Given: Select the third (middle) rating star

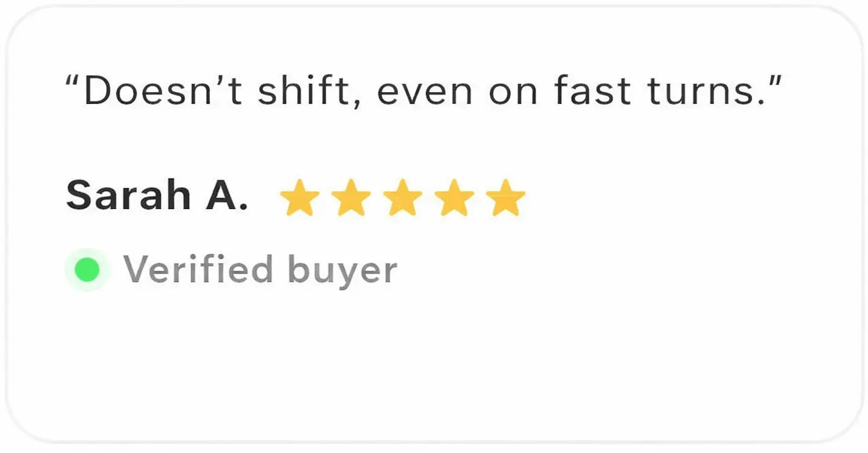Looking at the screenshot, I should (x=403, y=198).
